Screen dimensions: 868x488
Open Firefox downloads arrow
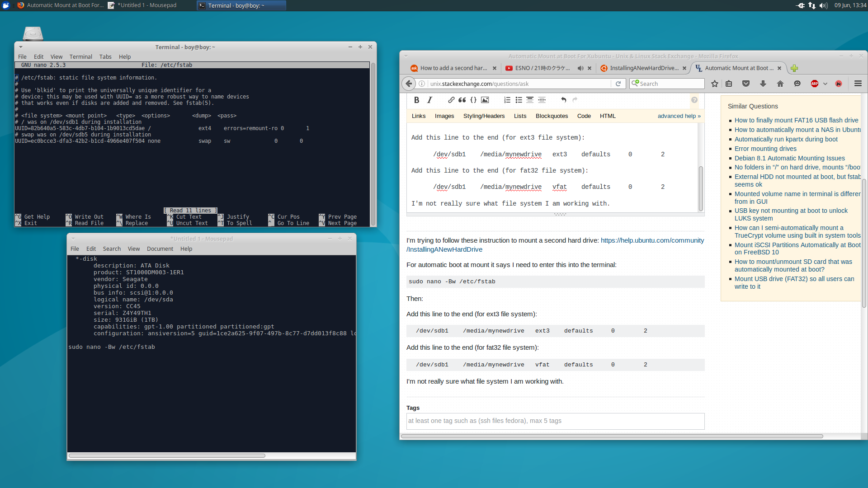pyautogui.click(x=763, y=84)
